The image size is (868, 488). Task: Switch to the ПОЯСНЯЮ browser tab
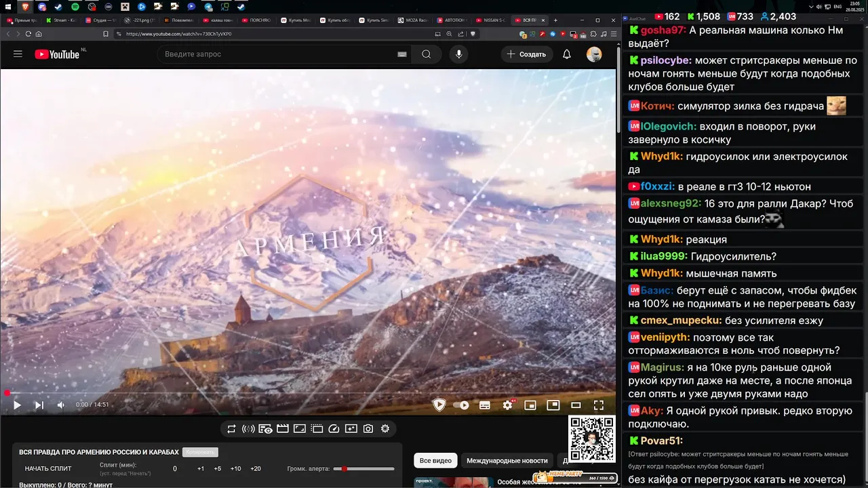click(x=258, y=20)
